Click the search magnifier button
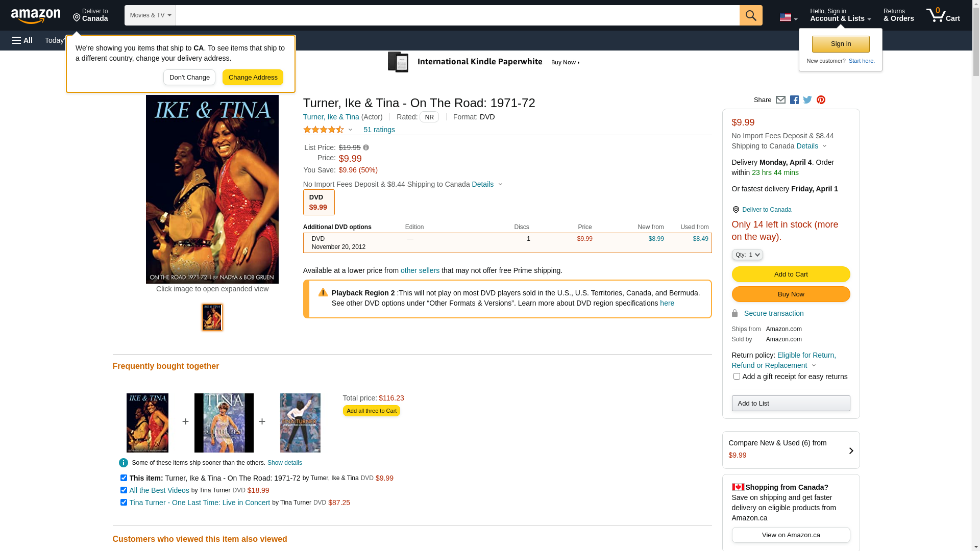This screenshot has width=980, height=551. pyautogui.click(x=750, y=15)
